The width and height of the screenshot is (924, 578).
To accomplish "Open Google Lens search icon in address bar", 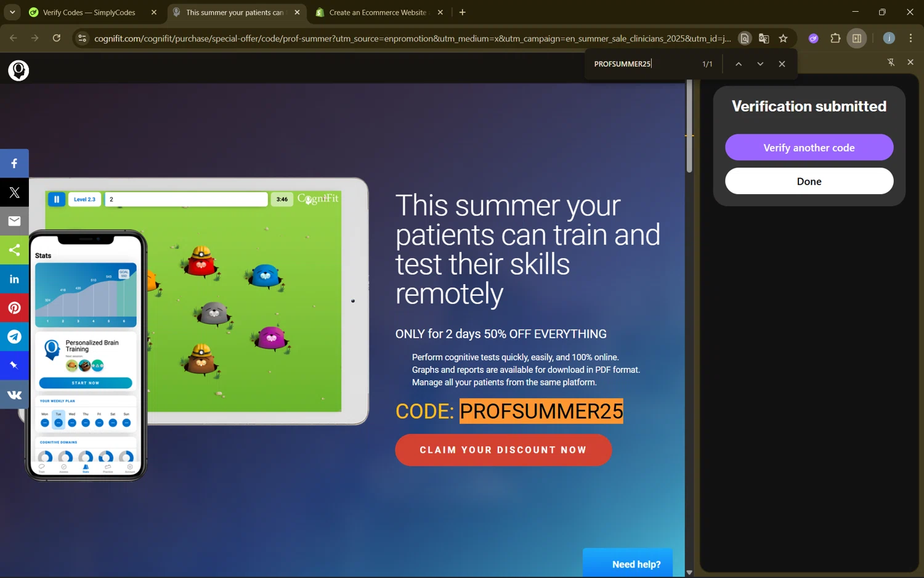I will (745, 38).
